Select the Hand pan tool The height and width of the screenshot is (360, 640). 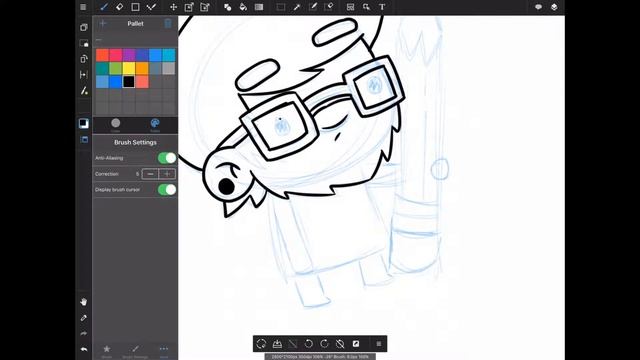84,302
